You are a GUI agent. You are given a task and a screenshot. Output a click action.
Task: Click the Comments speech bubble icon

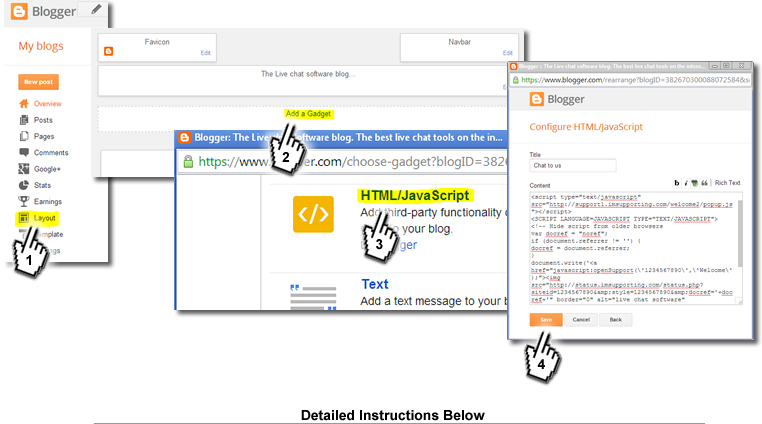tap(24, 152)
